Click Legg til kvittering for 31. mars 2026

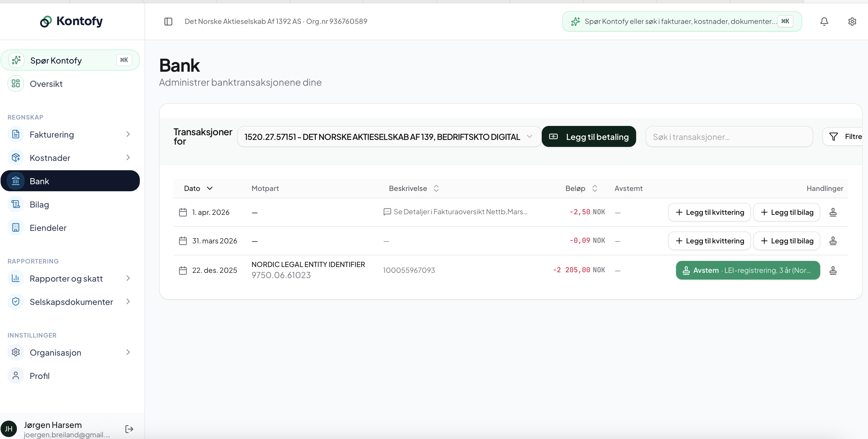pyautogui.click(x=709, y=241)
